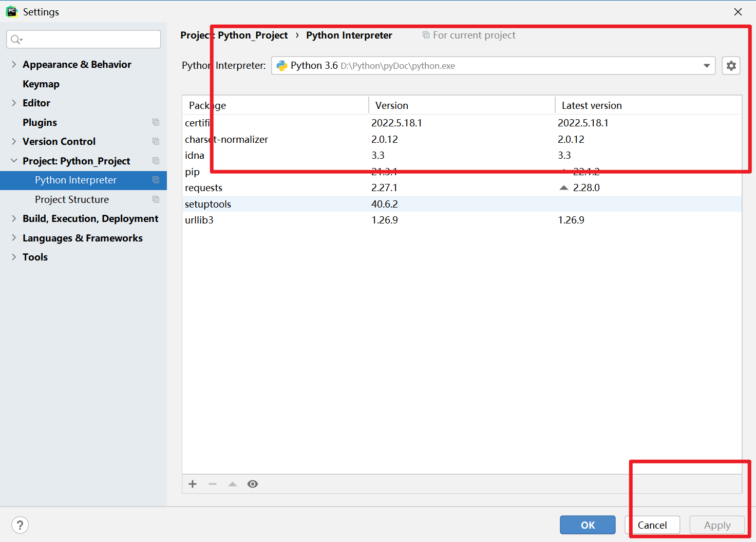Toggle show early releases eye icon
756x542 pixels.
click(253, 484)
